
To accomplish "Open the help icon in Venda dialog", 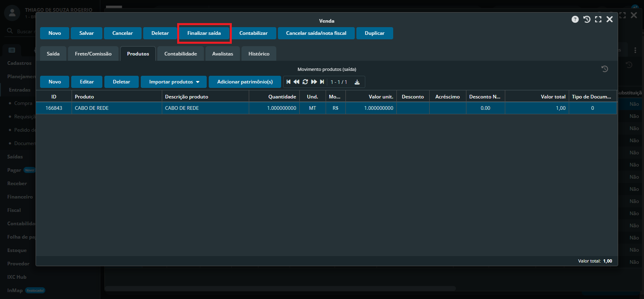I will pyautogui.click(x=575, y=19).
